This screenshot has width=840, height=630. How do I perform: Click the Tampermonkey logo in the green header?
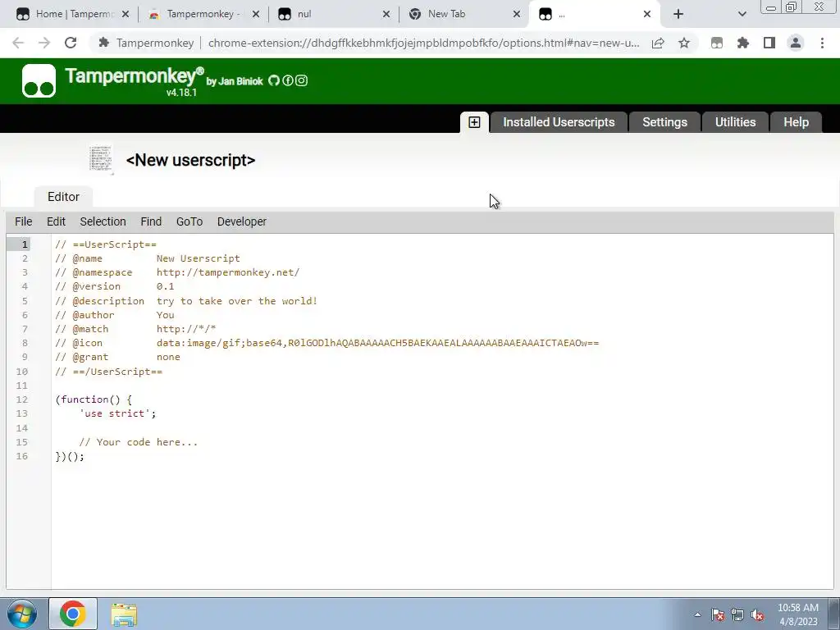point(39,81)
